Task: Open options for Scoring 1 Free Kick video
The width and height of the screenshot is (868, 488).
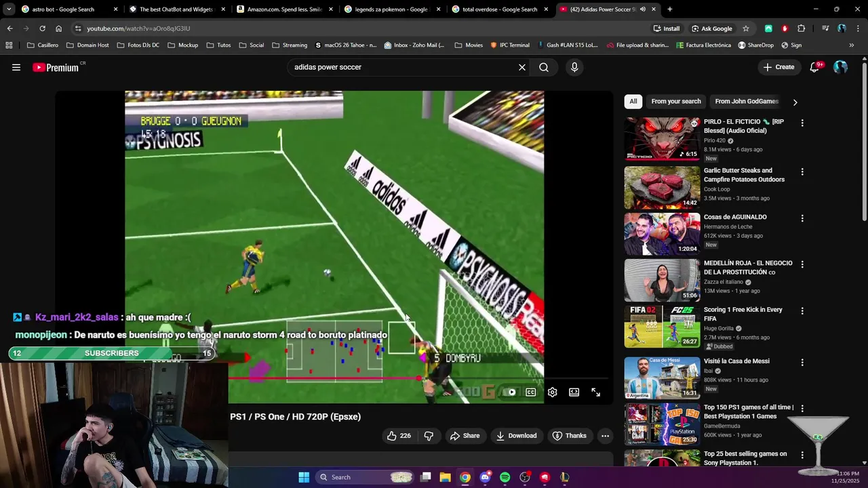Action: pyautogui.click(x=802, y=310)
